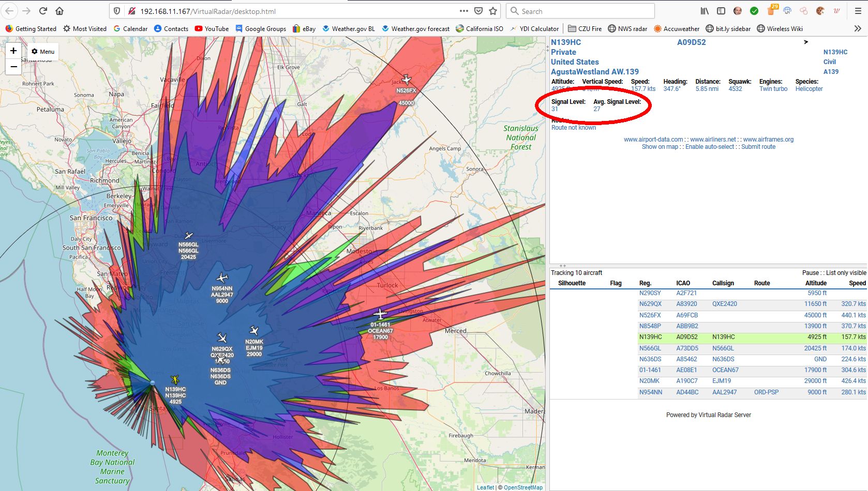Pause the aircraft list updates
The height and width of the screenshot is (491, 868).
coord(810,273)
